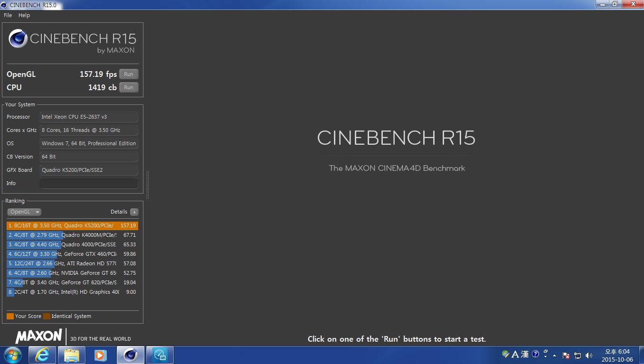This screenshot has height=364, width=644.
Task: Click the 'Details' label in Ranking panel
Action: tap(119, 212)
